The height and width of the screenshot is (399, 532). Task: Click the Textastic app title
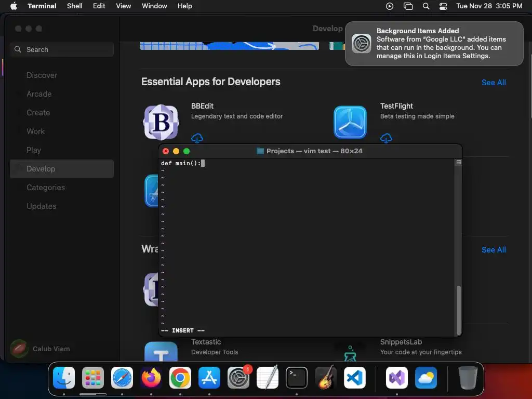pyautogui.click(x=206, y=342)
